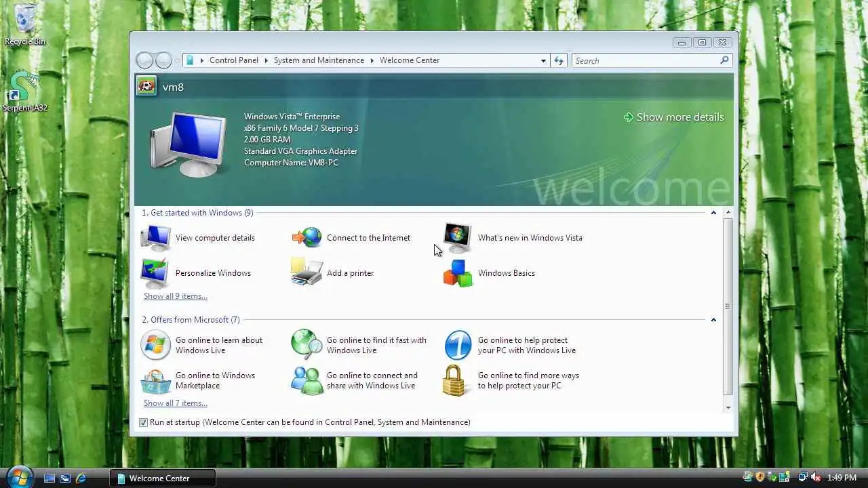Click Show all 7 items link

[176, 403]
